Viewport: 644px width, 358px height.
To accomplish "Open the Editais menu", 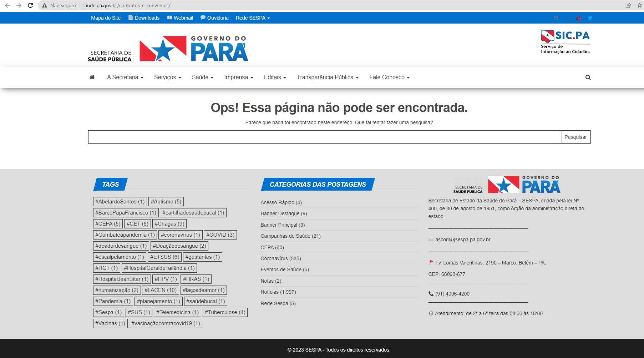I will click(x=275, y=77).
